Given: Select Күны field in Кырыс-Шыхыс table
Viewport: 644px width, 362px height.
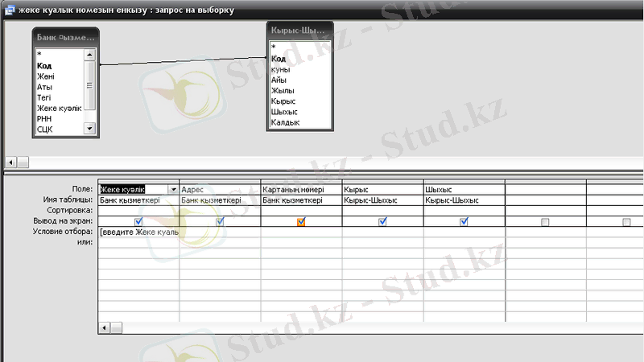Looking at the screenshot, I should pos(280,69).
